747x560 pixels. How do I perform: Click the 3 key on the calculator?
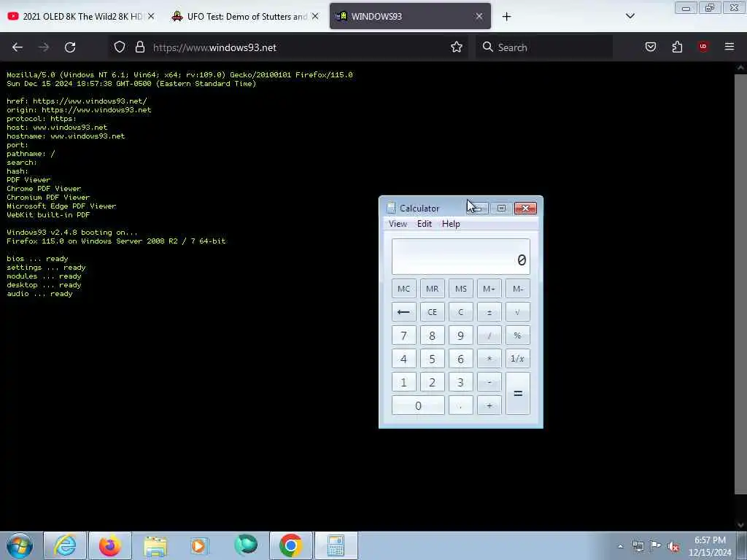[461, 382]
